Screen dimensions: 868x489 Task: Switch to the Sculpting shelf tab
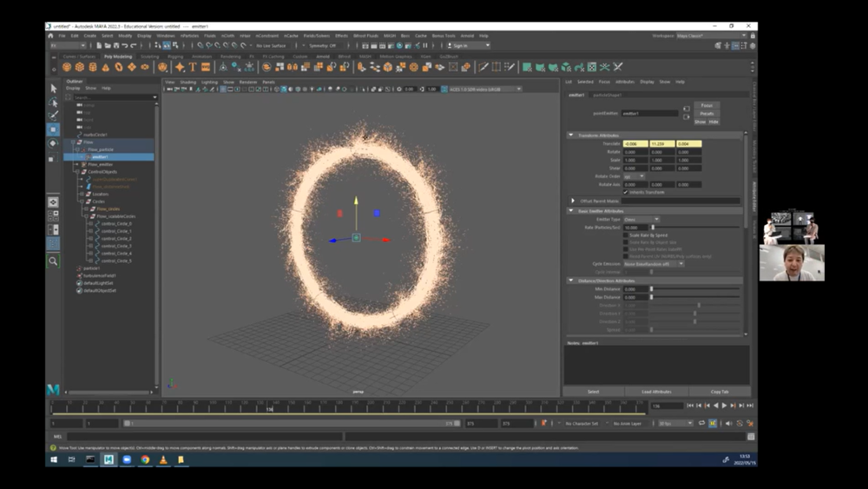tap(150, 56)
